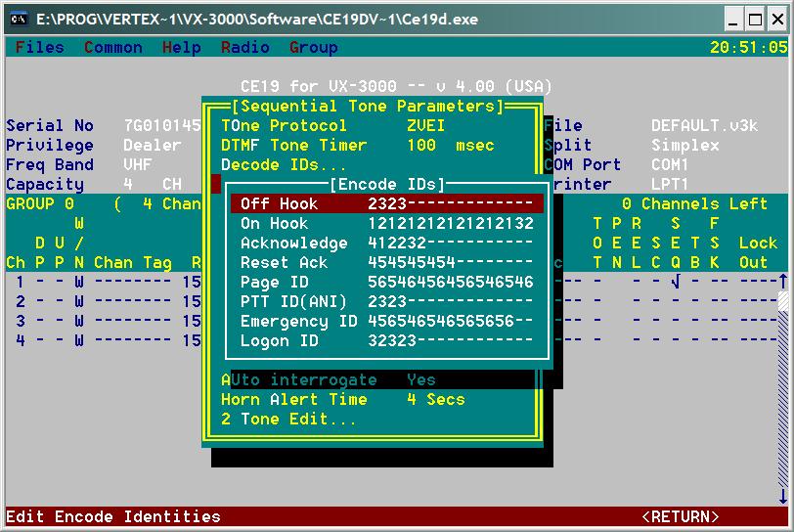The height and width of the screenshot is (532, 794).
Task: Select the PTT ID(ANI) field
Action: tap(387, 301)
